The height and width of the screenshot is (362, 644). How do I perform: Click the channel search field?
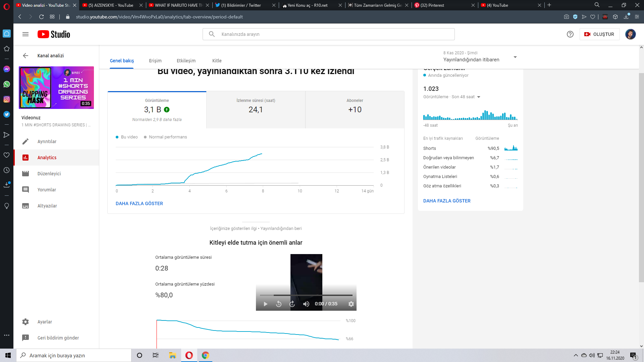click(329, 34)
